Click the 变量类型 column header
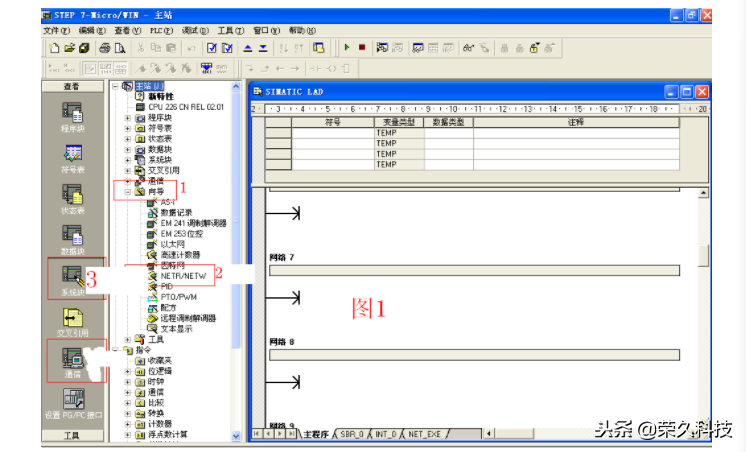This screenshot has height=452, width=746. pyautogui.click(x=399, y=122)
